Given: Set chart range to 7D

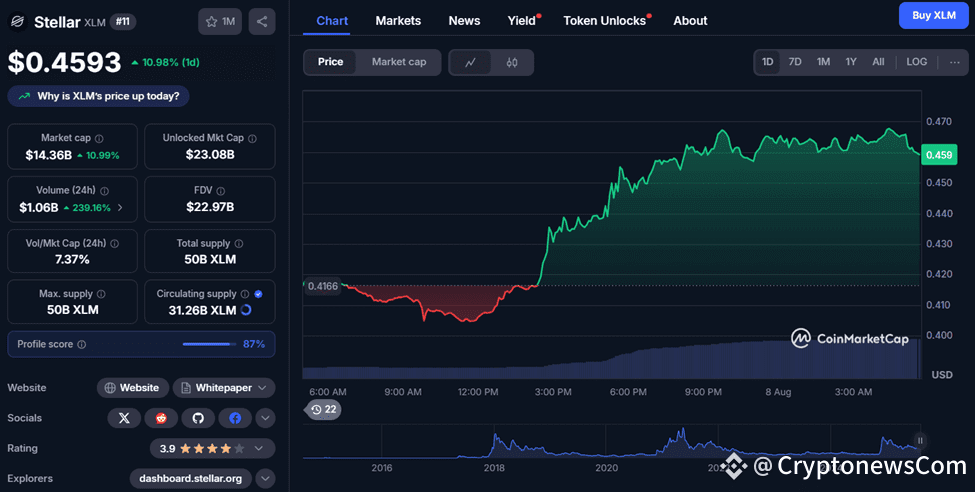Looking at the screenshot, I should (795, 62).
